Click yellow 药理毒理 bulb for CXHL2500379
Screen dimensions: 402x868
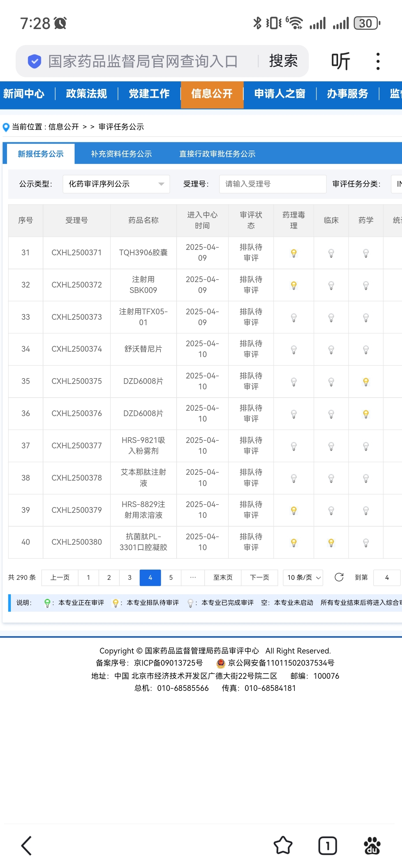[294, 511]
